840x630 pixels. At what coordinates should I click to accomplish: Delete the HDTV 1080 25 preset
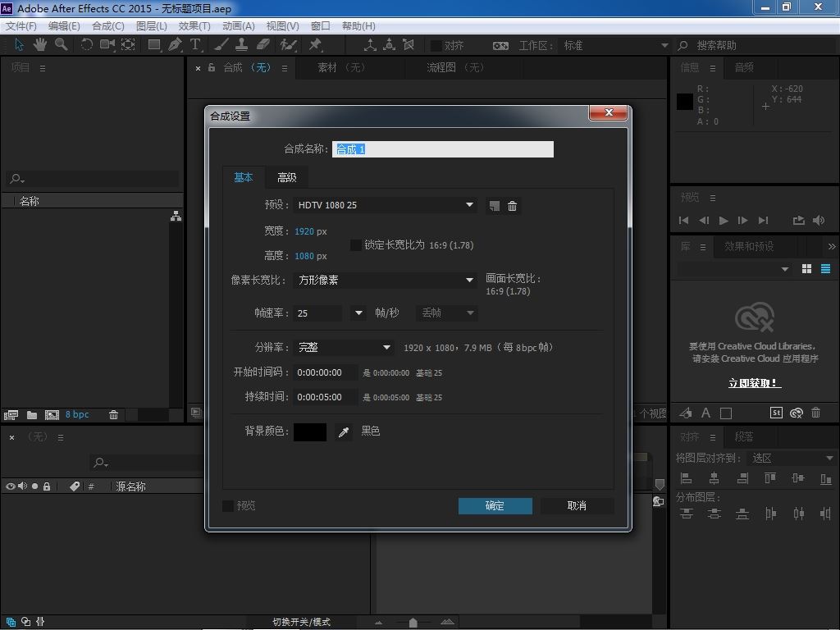[x=512, y=206]
